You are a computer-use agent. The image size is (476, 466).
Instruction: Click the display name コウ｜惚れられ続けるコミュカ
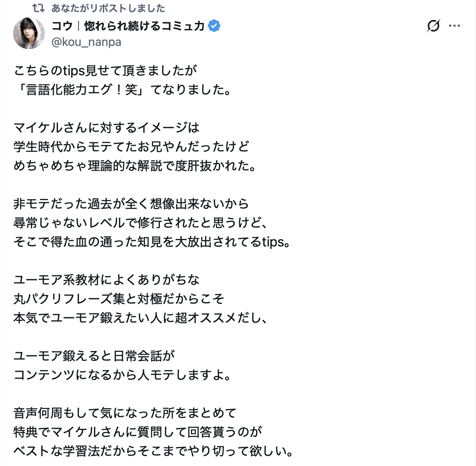[128, 26]
